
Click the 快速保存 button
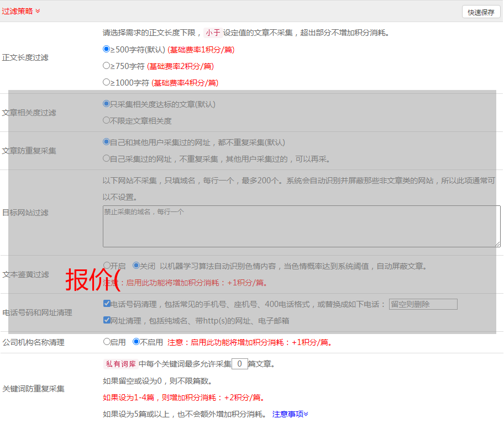481,12
